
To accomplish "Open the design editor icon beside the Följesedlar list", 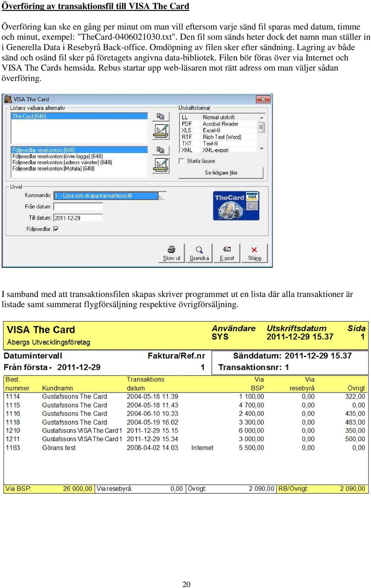I will point(161,165).
